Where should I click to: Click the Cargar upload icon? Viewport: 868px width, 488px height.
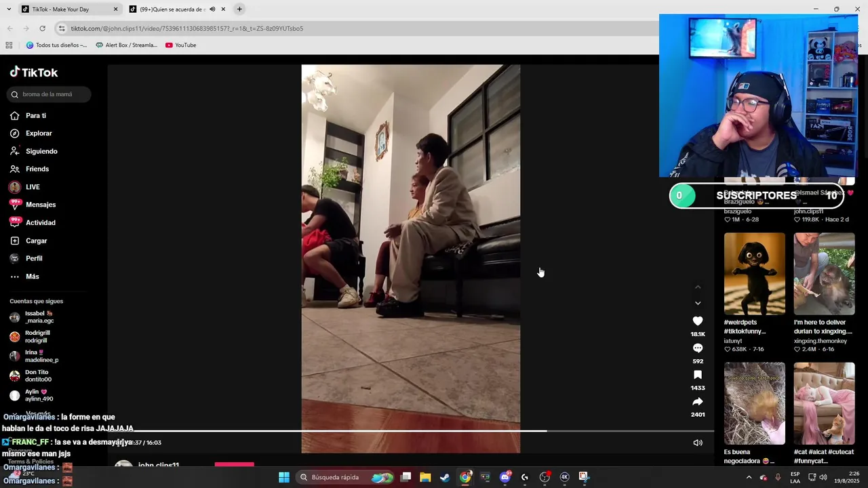(15, 241)
